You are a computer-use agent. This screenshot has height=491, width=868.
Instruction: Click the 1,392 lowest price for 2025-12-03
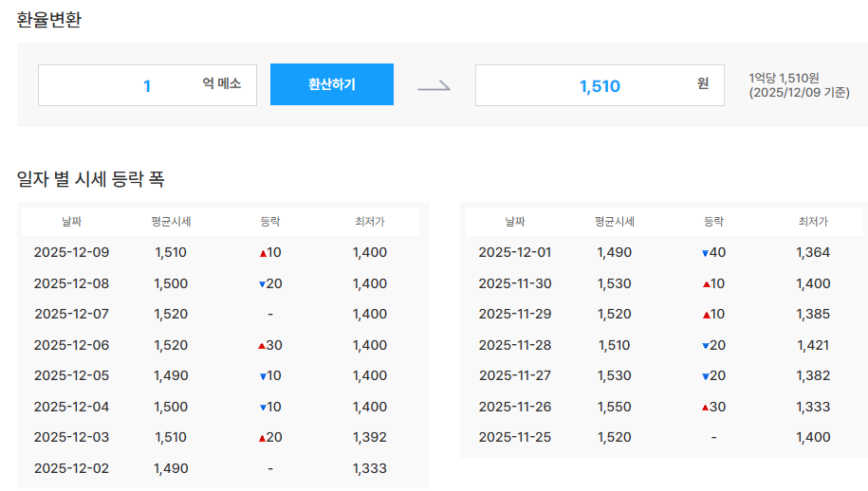tap(370, 437)
